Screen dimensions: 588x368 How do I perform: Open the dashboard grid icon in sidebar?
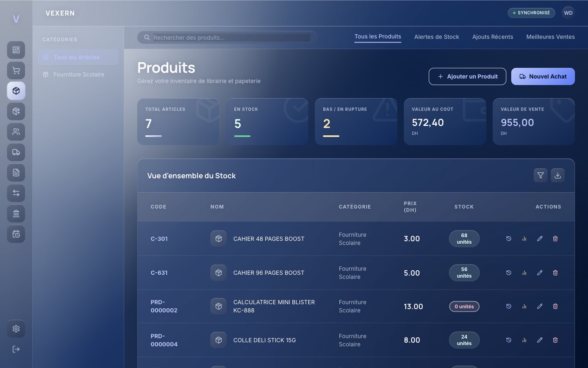click(16, 50)
